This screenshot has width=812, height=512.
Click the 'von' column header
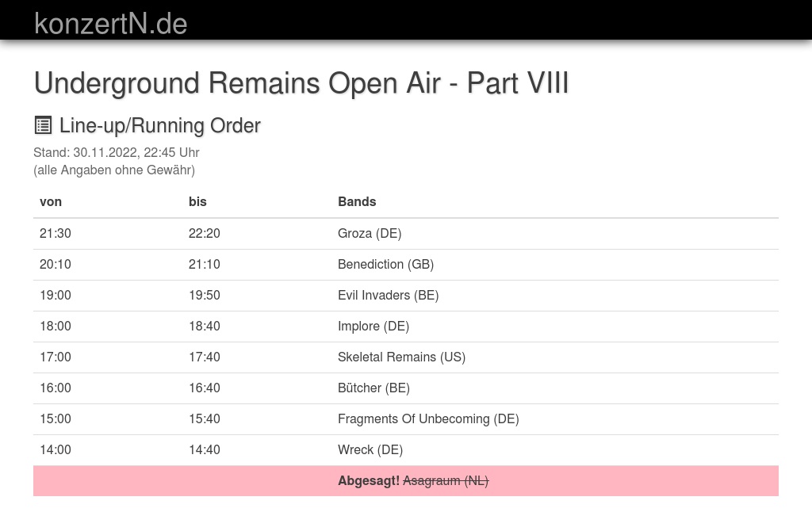[x=51, y=202]
